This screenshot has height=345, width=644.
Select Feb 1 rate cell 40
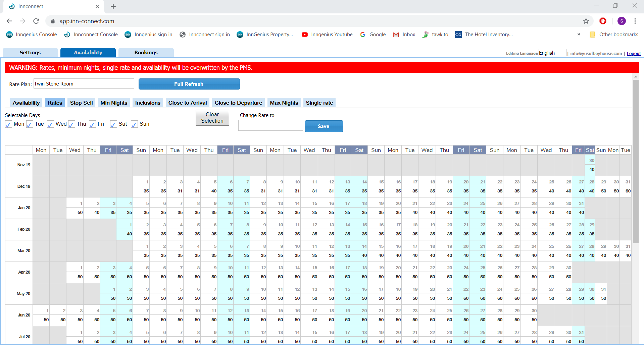125,234
